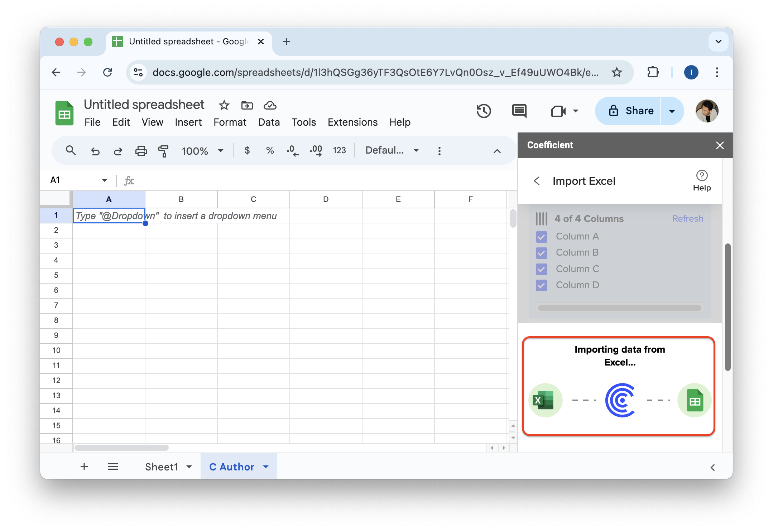Expand the Default font dropdown
Screen dimensions: 773x532
[x=392, y=150]
